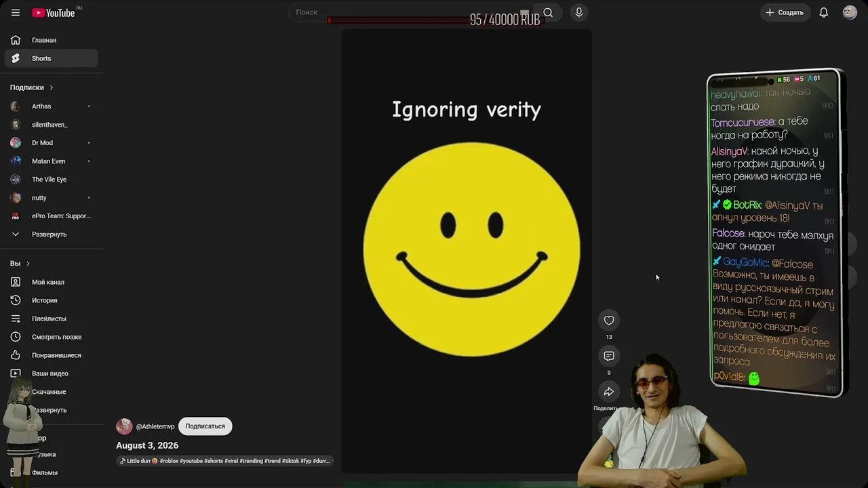Image resolution: width=868 pixels, height=488 pixels.
Task: Subscribe with the Подписаться button
Action: coord(205,426)
